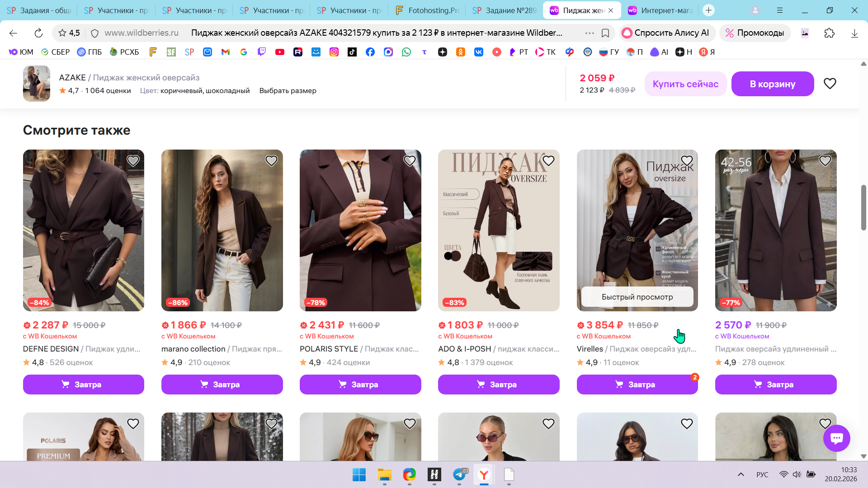This screenshot has height=488, width=868.
Task: Open the POLARIS STYLE jacket thumbnail
Action: point(360,230)
